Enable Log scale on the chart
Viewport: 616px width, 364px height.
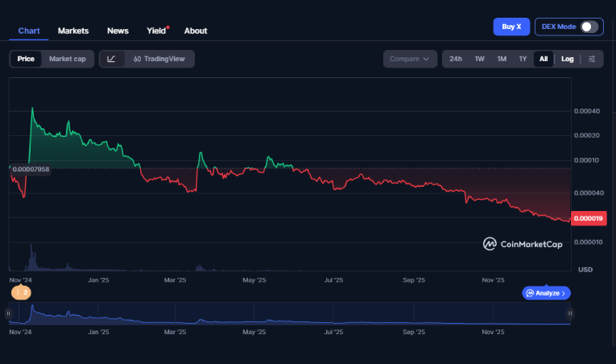pos(567,59)
